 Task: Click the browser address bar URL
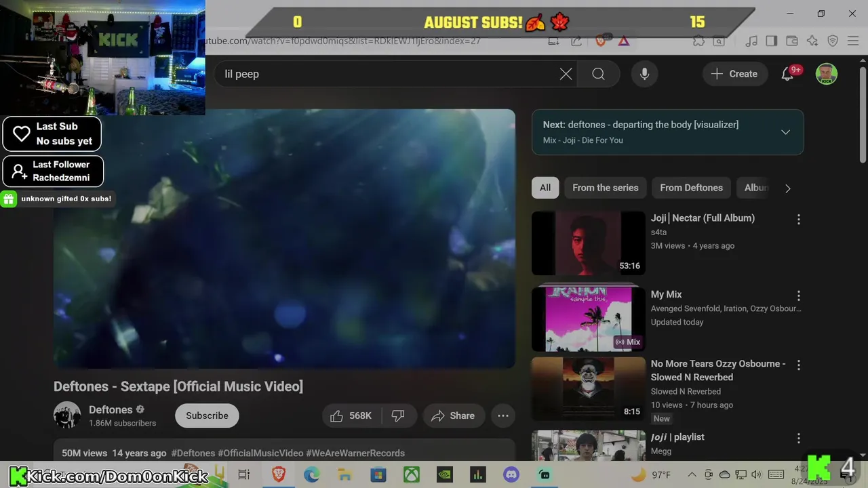(x=342, y=41)
